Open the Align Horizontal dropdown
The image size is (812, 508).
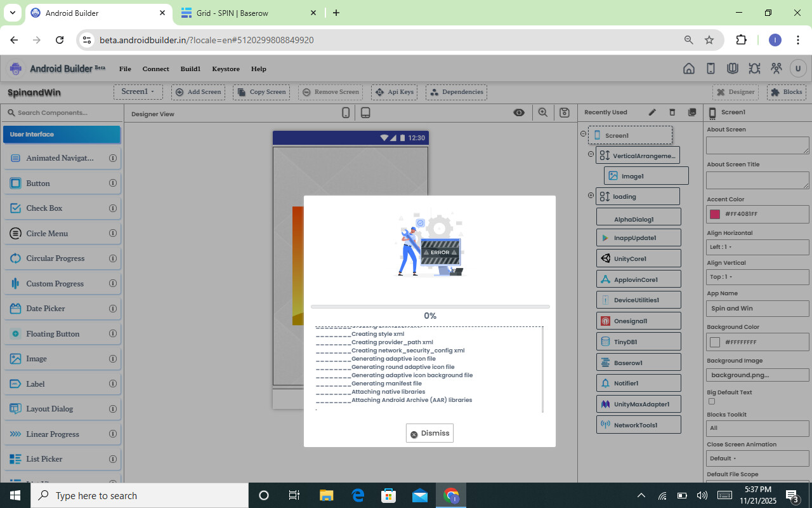coord(757,247)
